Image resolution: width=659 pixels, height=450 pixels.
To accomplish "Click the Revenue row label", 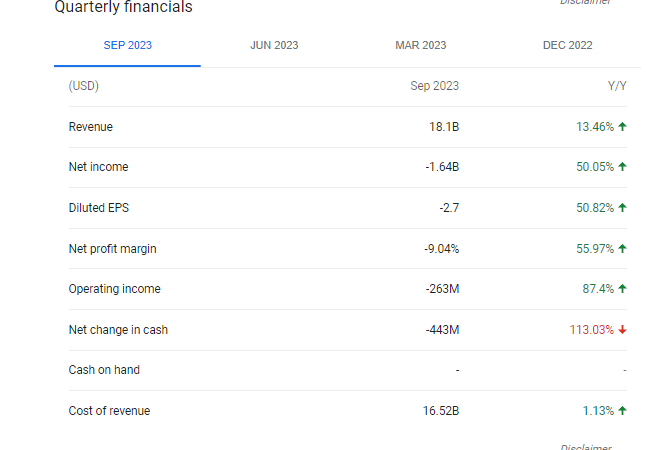I will (90, 127).
